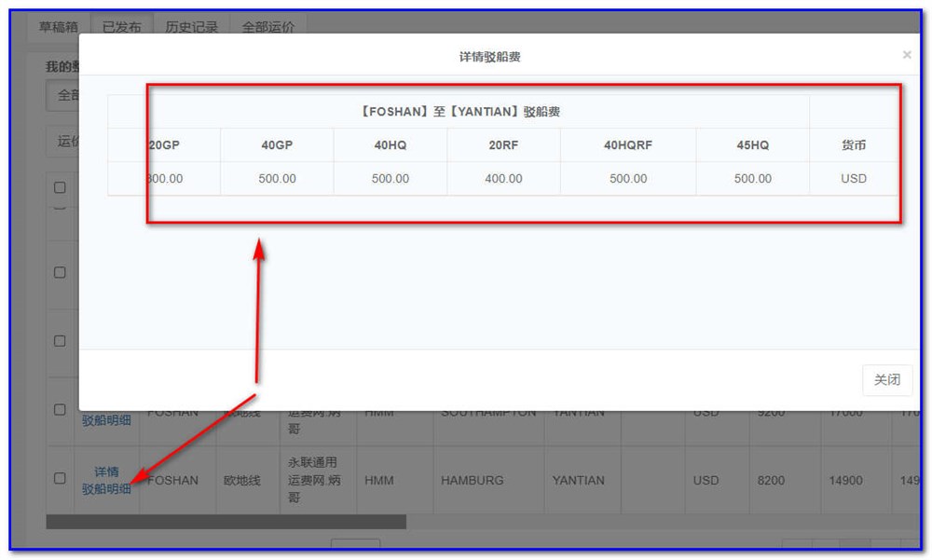Select the 400.00 value under 20RF
The width and height of the screenshot is (932, 560).
503,178
